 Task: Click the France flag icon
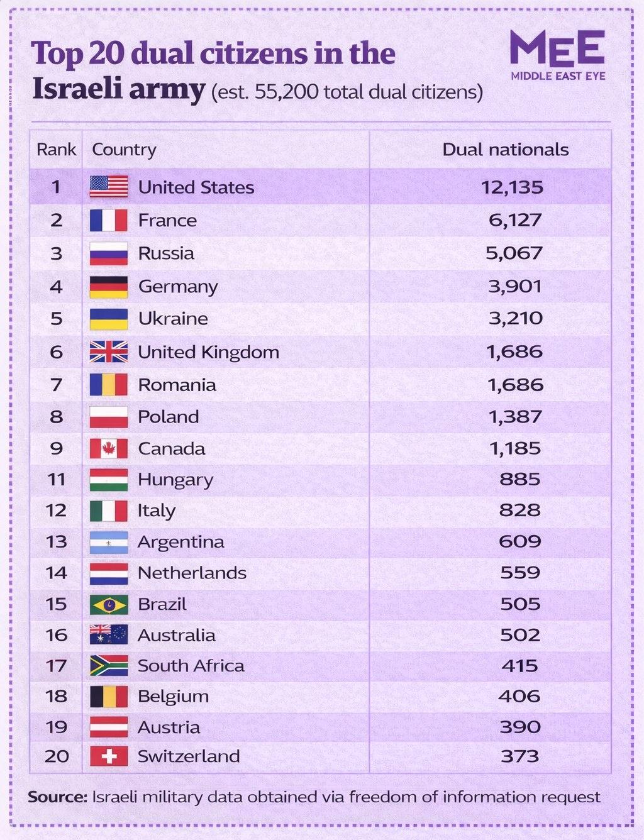point(109,221)
